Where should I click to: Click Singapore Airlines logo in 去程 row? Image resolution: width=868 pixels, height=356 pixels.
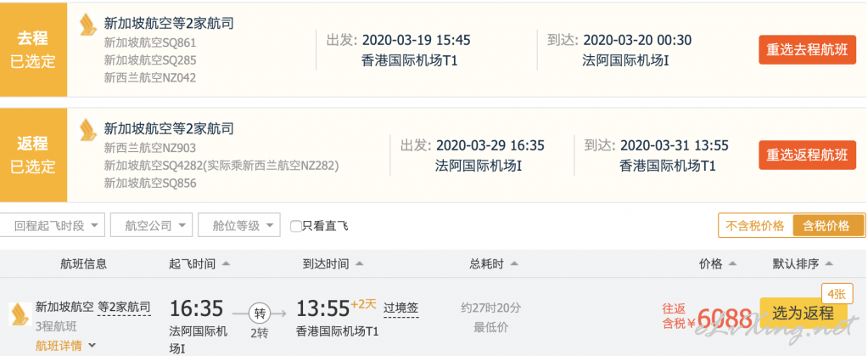(x=88, y=25)
